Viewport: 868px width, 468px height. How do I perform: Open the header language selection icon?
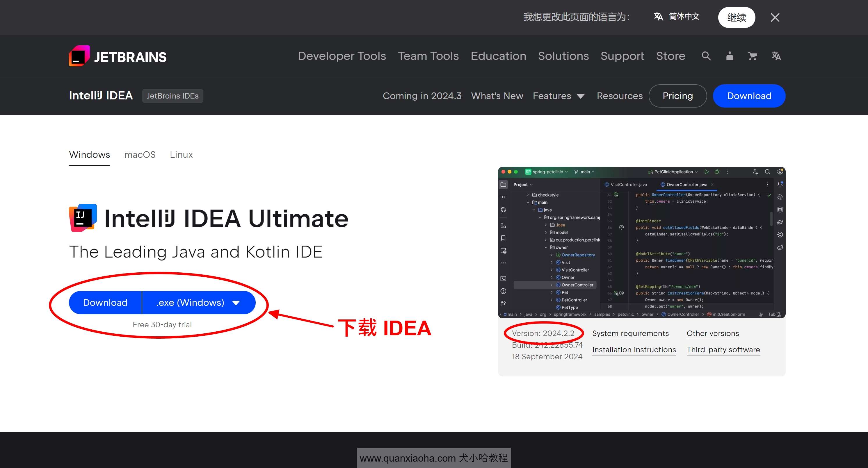(x=776, y=56)
